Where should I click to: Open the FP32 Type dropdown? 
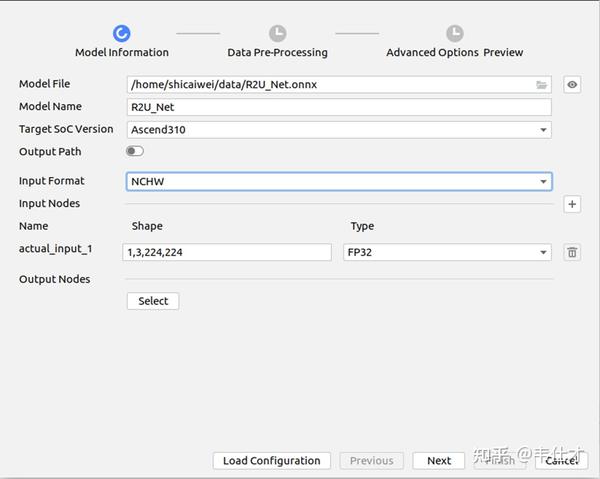click(x=543, y=253)
